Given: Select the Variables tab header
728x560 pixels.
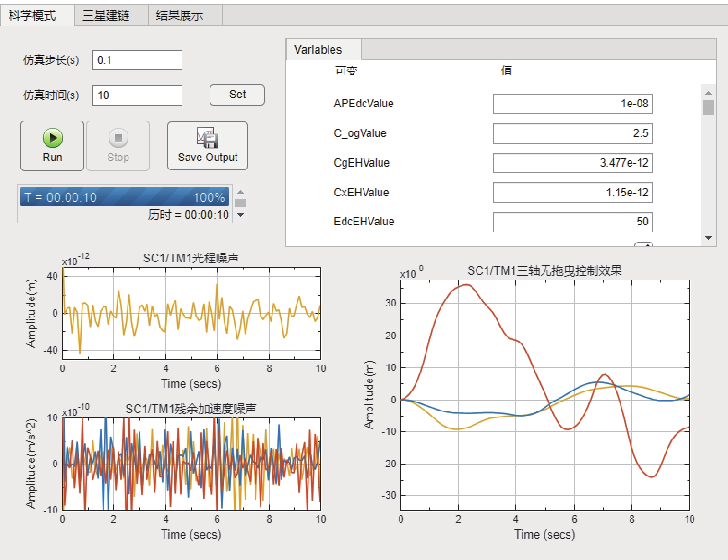Looking at the screenshot, I should click(x=318, y=50).
